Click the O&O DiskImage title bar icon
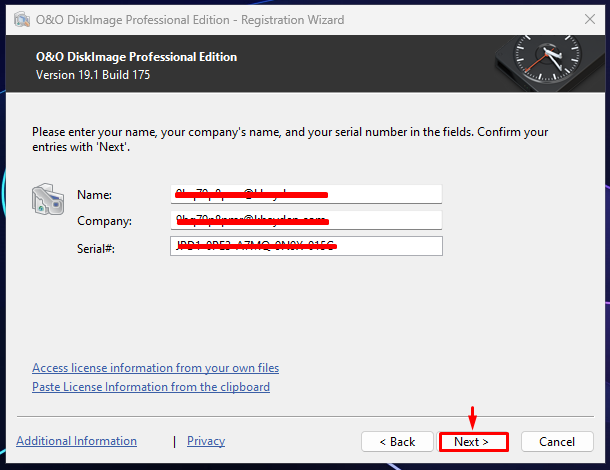The width and height of the screenshot is (610, 470). tap(22, 19)
